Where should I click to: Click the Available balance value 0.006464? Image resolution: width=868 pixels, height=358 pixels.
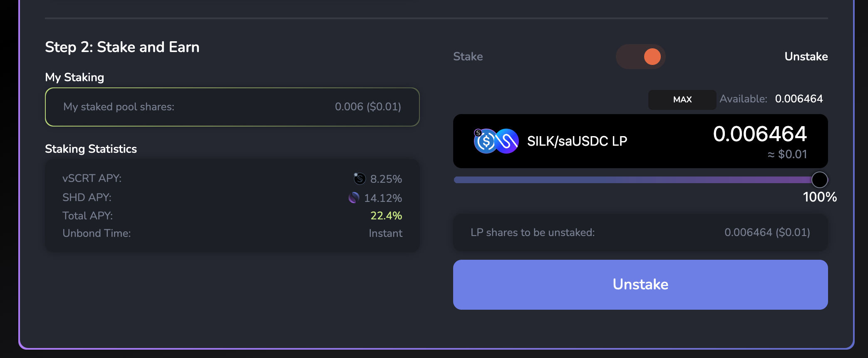point(799,99)
